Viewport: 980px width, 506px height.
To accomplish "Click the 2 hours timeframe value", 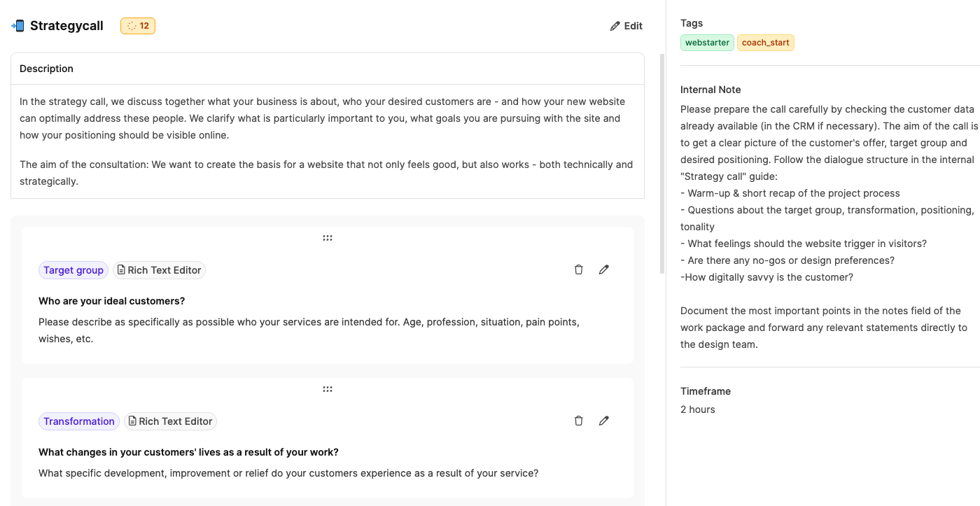I will 698,409.
